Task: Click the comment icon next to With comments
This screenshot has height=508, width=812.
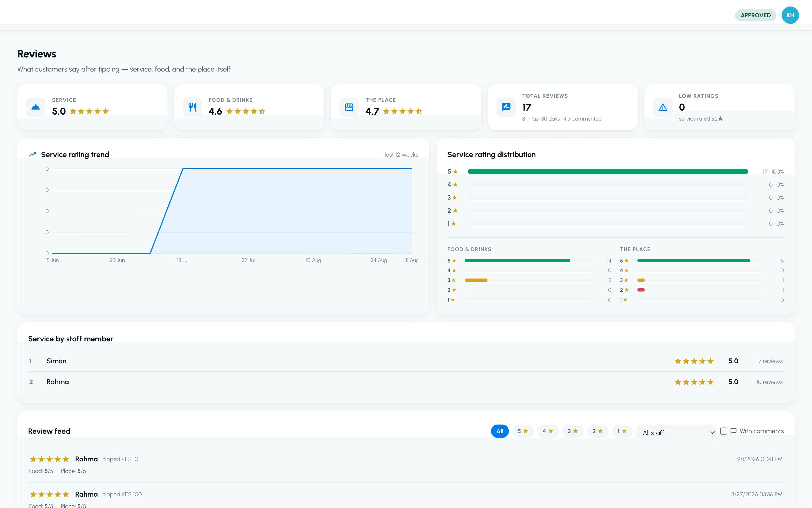Action: (x=734, y=431)
